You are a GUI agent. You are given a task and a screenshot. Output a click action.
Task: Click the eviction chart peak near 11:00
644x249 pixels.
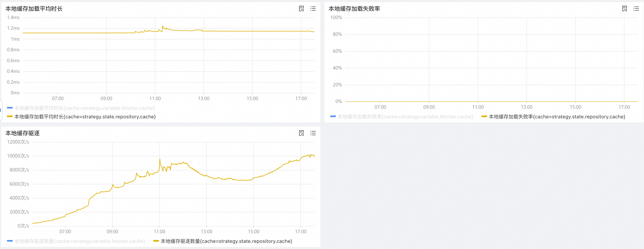(x=160, y=159)
